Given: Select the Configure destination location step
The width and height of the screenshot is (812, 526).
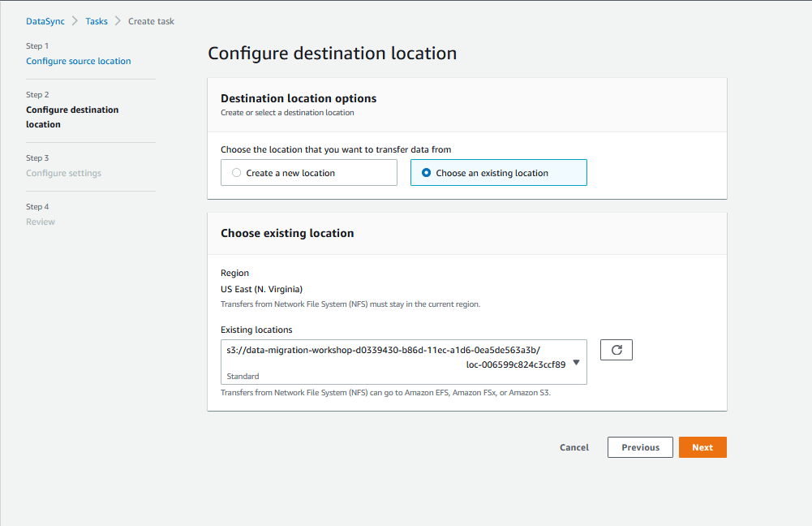Looking at the screenshot, I should tap(72, 117).
